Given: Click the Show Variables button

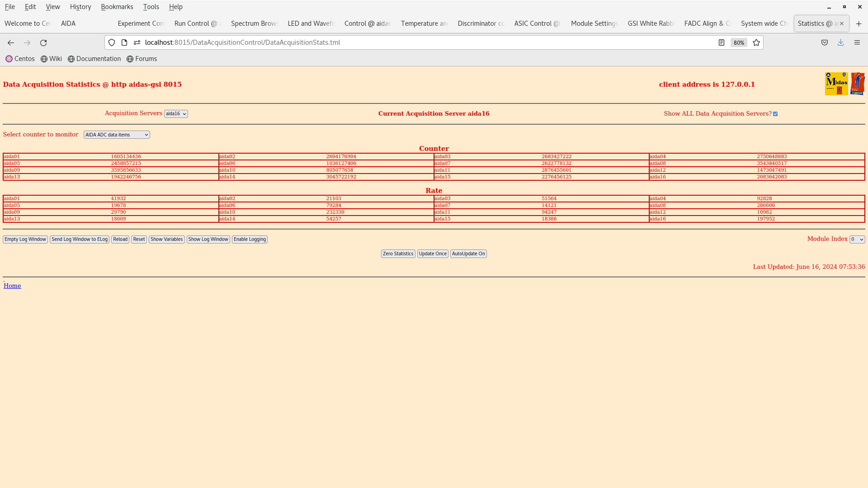Looking at the screenshot, I should click(166, 239).
